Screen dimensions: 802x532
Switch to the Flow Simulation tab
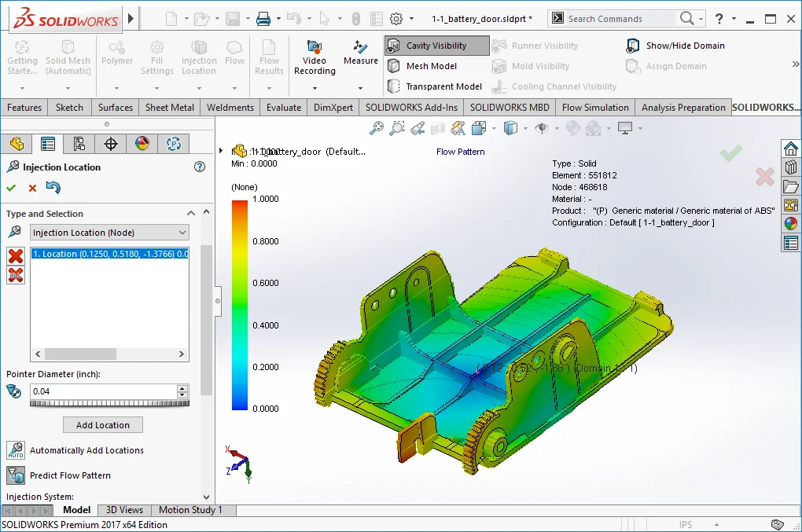595,108
